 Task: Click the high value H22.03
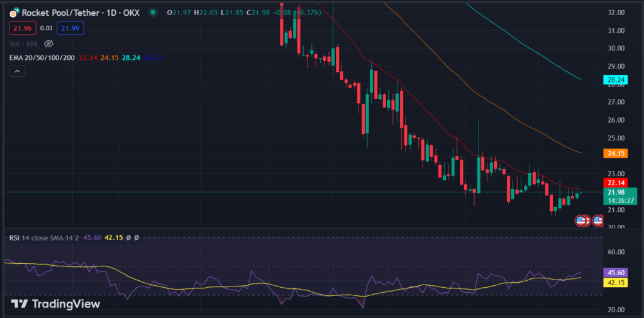(x=206, y=13)
